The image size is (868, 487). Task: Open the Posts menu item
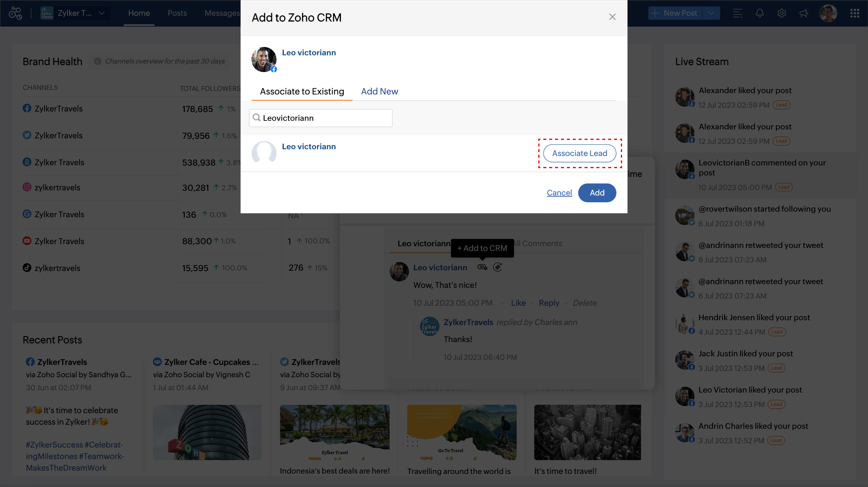click(177, 13)
